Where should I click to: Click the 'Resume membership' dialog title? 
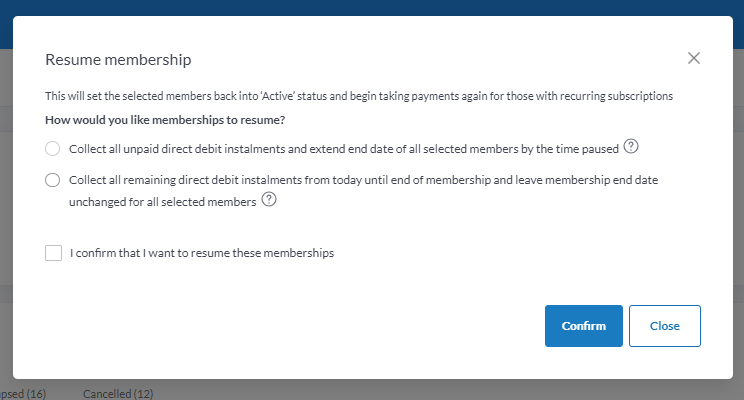coord(118,60)
